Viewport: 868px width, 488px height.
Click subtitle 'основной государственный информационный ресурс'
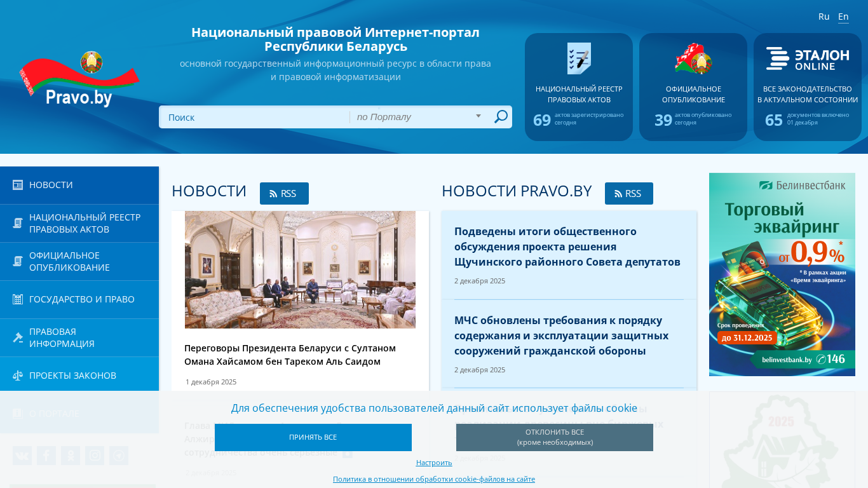336,70
